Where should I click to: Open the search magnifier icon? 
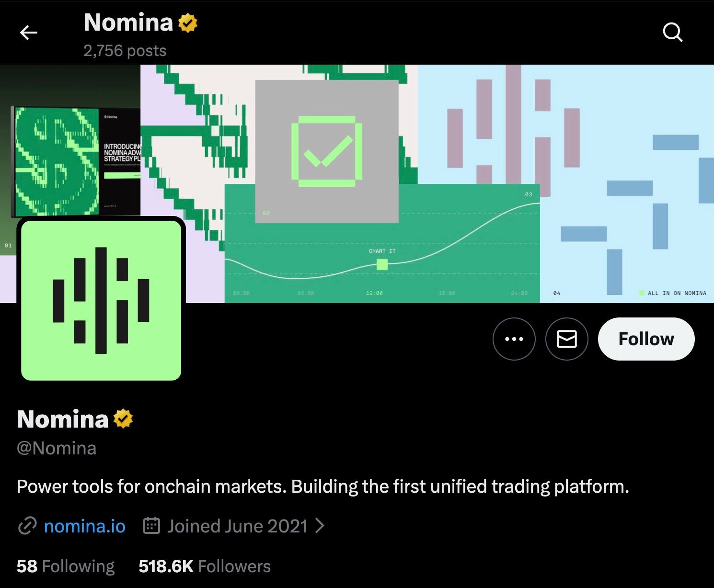tap(673, 33)
